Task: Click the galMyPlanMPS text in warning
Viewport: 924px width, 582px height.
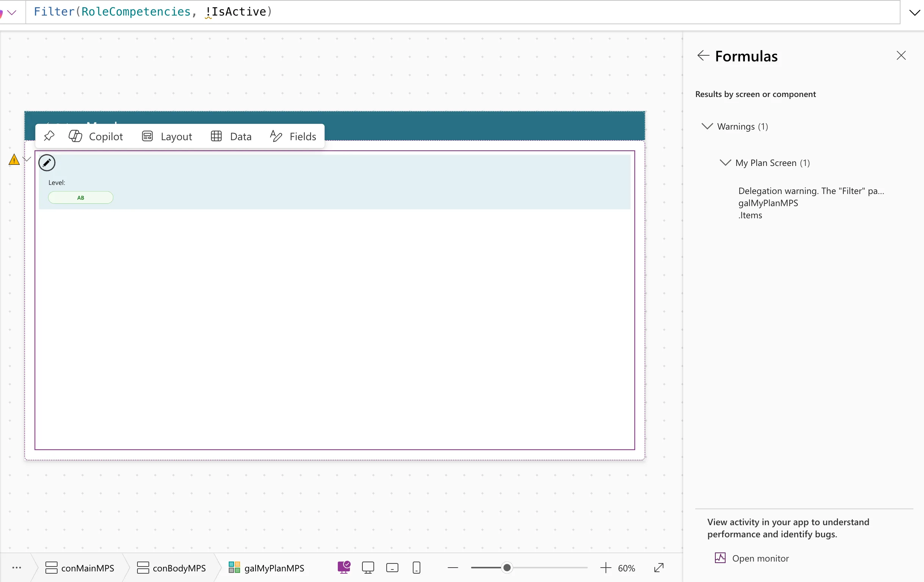Action: point(768,203)
